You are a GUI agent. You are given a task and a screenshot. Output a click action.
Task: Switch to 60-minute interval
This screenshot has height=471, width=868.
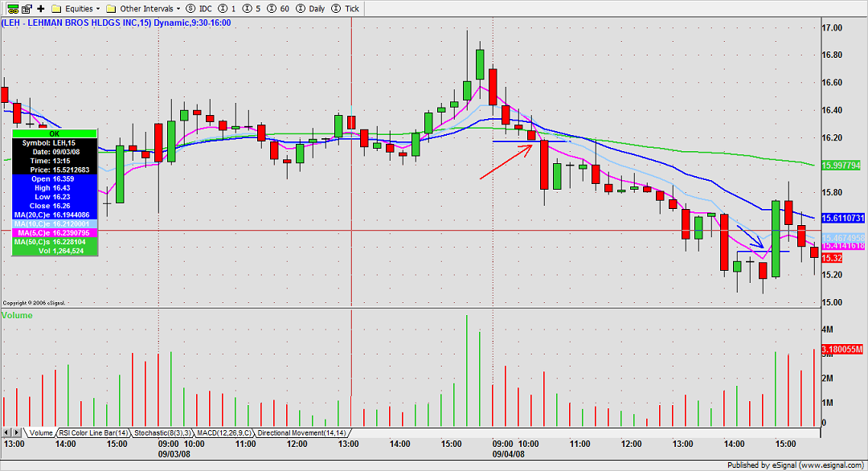point(278,8)
